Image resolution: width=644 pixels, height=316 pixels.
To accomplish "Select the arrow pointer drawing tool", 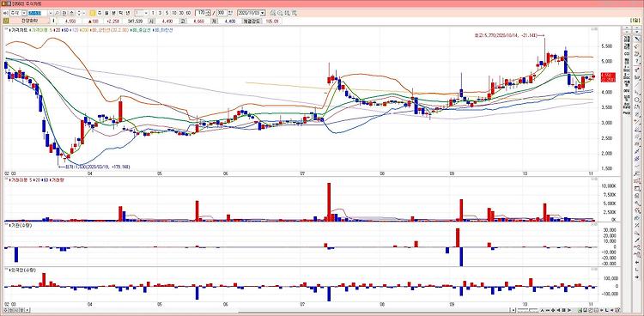I will (637, 39).
